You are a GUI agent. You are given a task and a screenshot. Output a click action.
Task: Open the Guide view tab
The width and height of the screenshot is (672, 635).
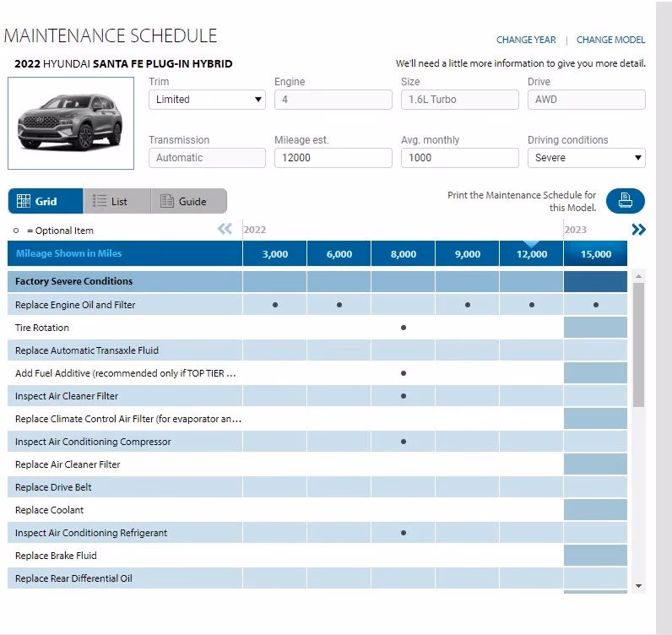pos(190,201)
